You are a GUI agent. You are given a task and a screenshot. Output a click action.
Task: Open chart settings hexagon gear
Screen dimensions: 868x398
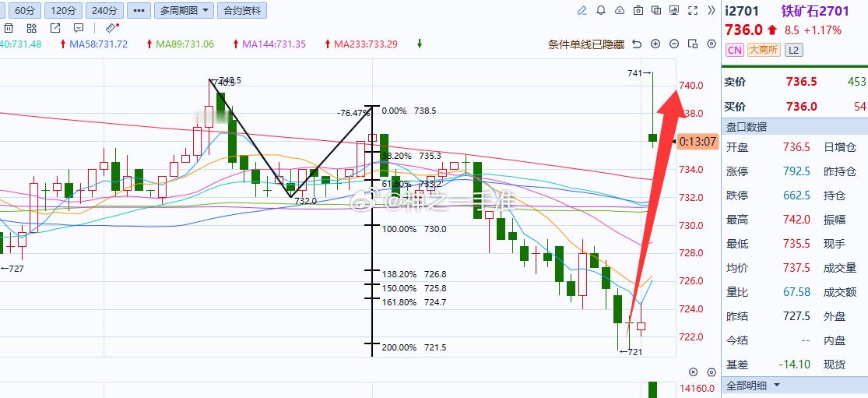[x=712, y=44]
